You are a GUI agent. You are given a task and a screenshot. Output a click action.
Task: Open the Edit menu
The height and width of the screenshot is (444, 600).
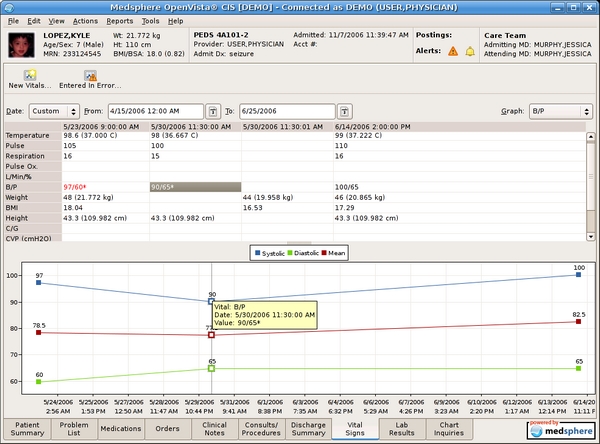[x=34, y=21]
